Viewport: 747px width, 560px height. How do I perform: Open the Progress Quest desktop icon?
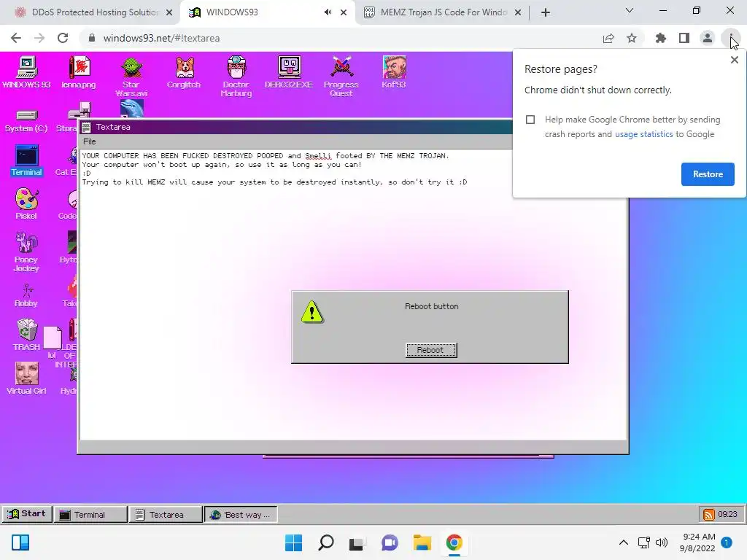(x=341, y=76)
